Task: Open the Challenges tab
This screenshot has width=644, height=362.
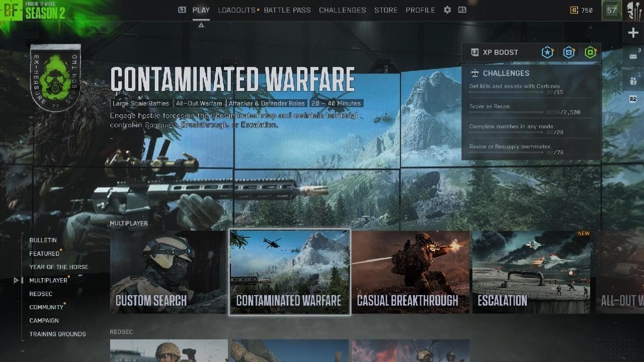Action: (343, 10)
